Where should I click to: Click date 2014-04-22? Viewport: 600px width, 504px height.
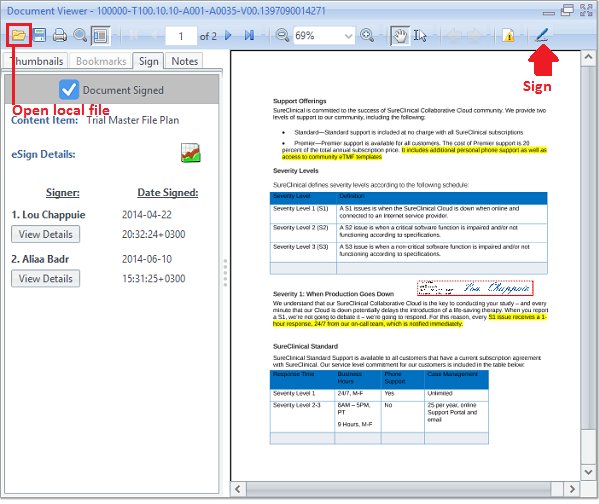(x=147, y=215)
